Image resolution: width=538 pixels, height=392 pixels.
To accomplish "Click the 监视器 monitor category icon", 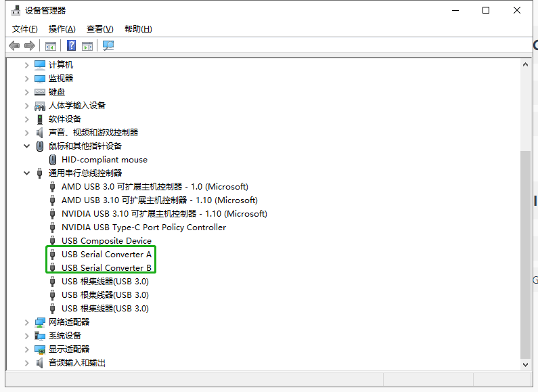I will 40,79.
